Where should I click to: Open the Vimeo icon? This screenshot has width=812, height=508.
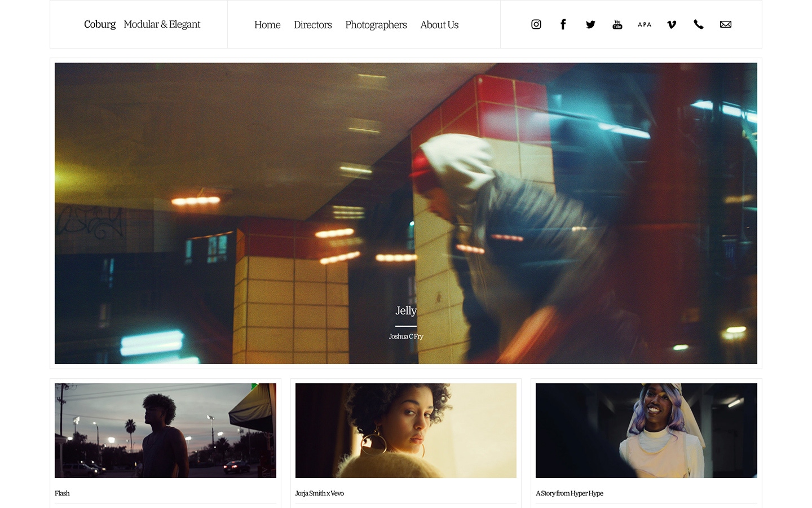click(671, 24)
